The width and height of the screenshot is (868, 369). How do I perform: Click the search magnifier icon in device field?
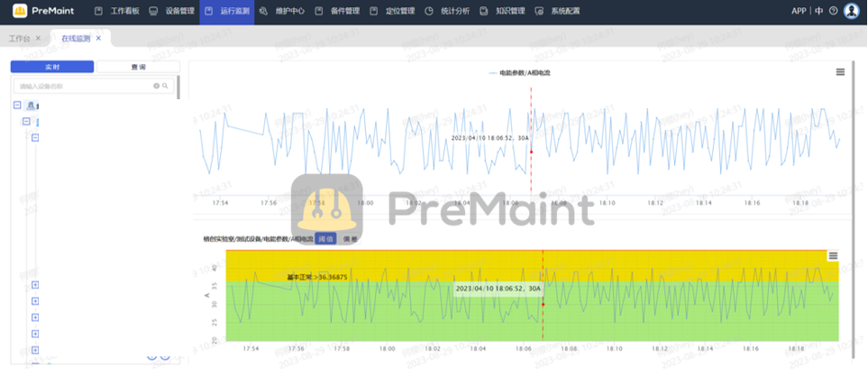165,87
